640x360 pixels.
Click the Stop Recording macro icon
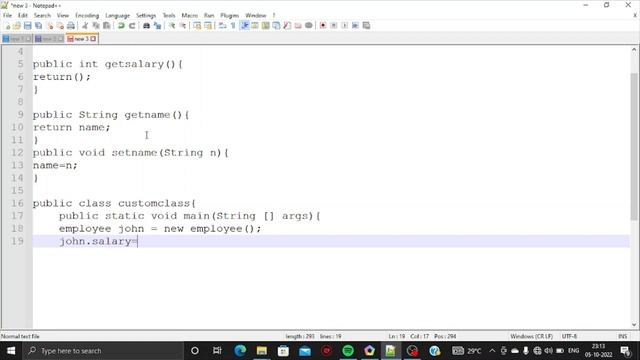(333, 26)
